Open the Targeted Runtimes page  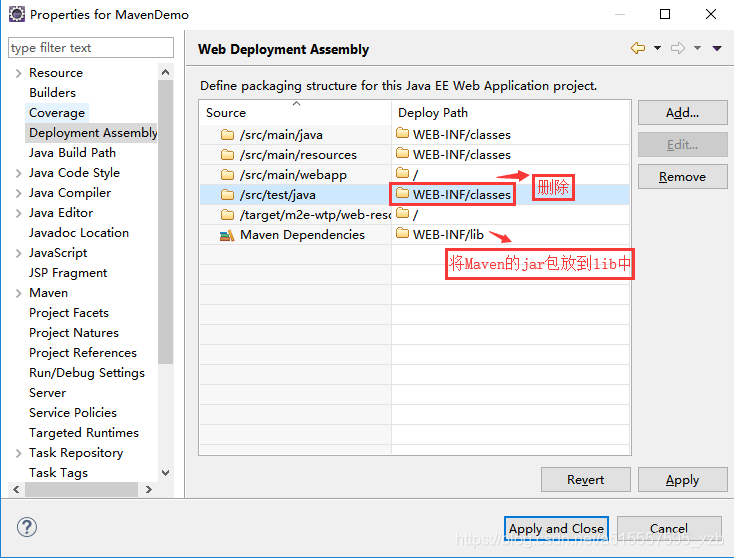coord(84,433)
